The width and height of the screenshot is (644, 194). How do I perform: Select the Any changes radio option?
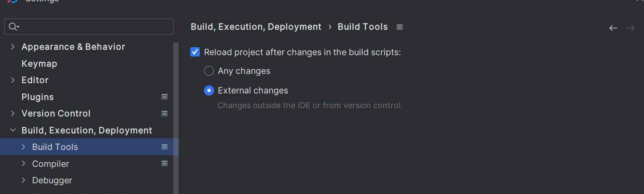(x=209, y=71)
